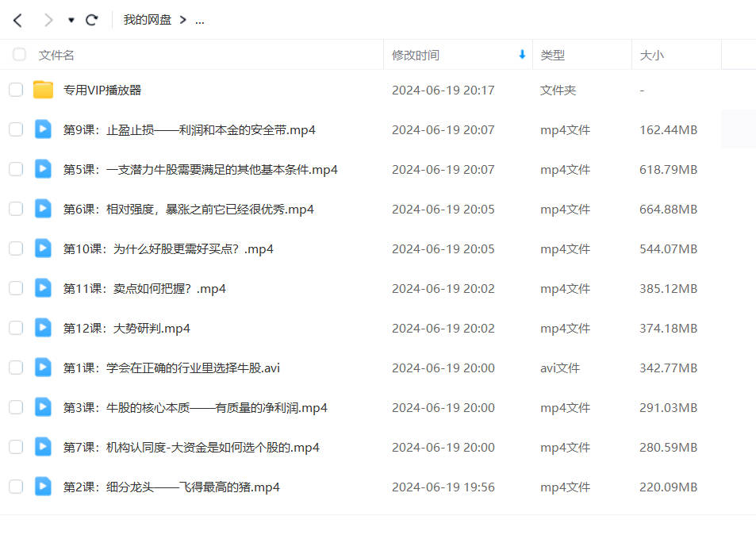Check the box for 第9课 file
This screenshot has width=756, height=539.
pyautogui.click(x=16, y=129)
